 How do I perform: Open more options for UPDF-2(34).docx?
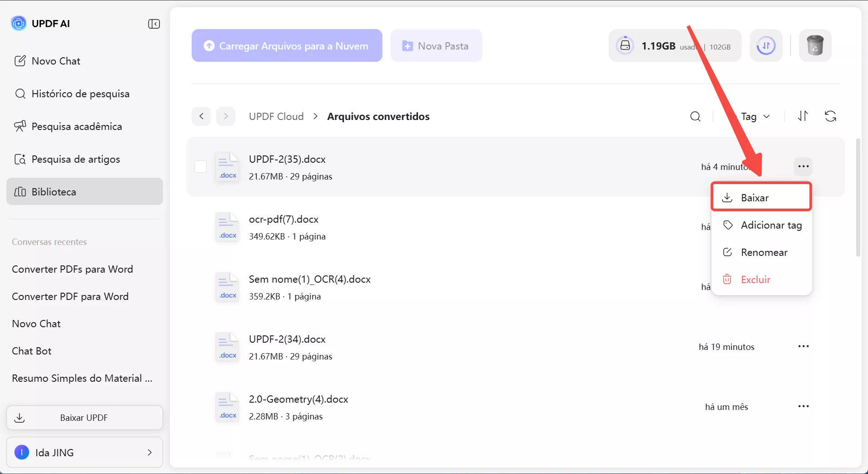coord(804,346)
